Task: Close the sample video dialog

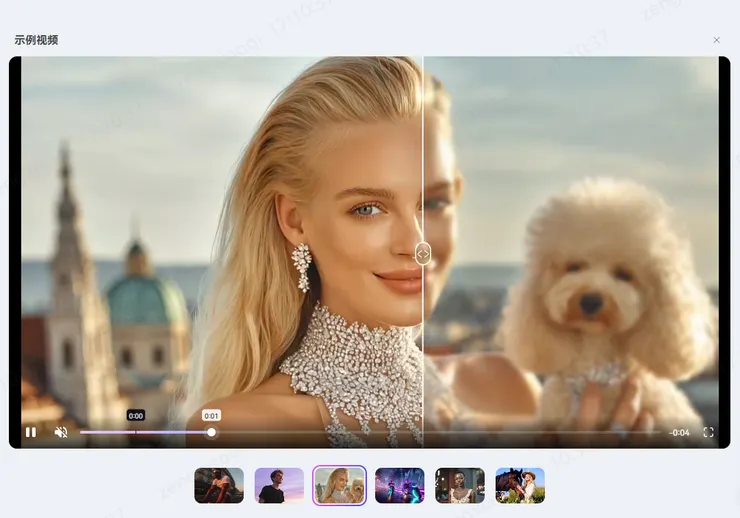Action: pyautogui.click(x=716, y=40)
